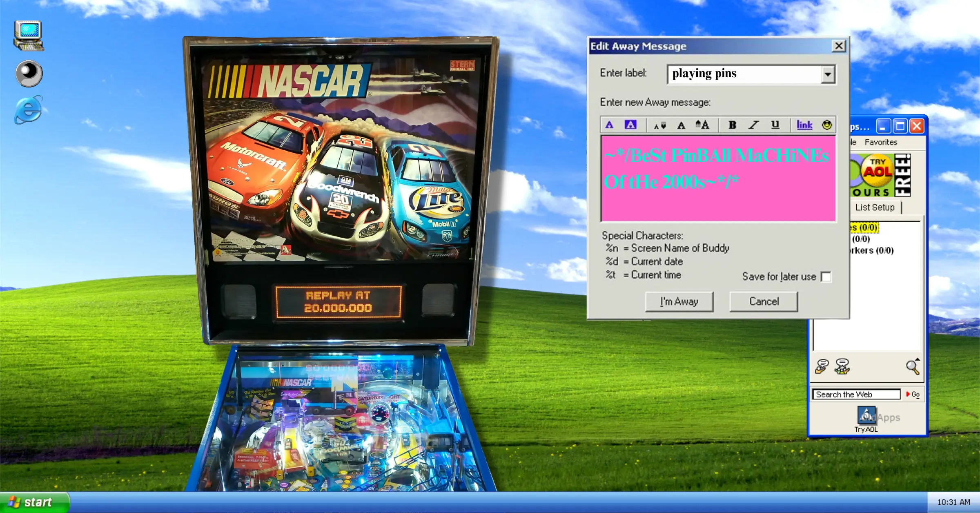Click Go next to Search the Web
980x513 pixels.
pos(915,395)
